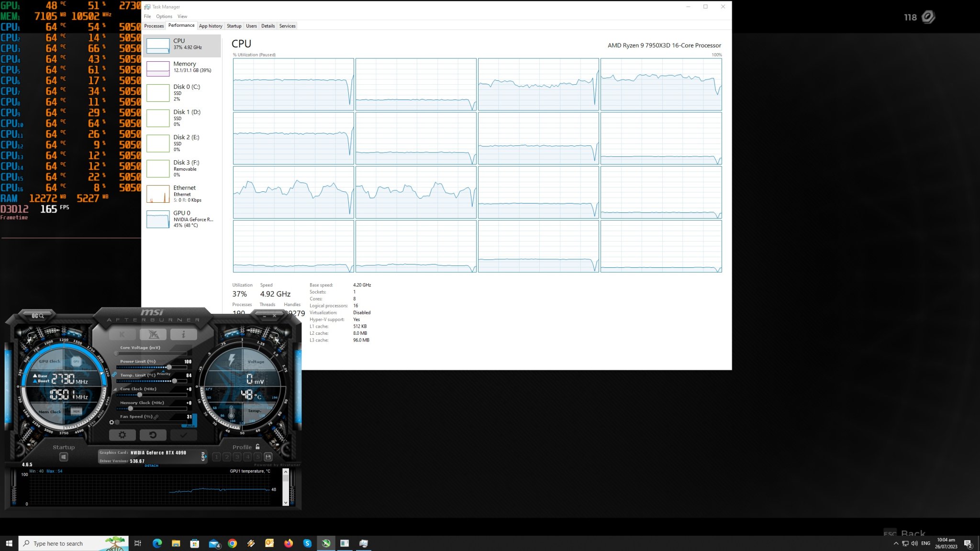Click the reset-to-defaults arrow button
Screen dimensions: 980x551
(153, 435)
